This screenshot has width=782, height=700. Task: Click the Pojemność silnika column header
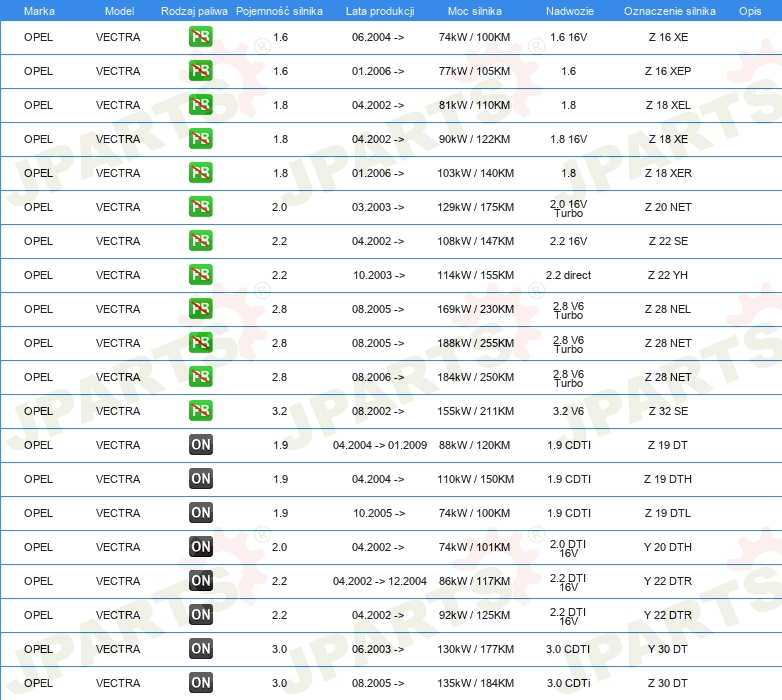pyautogui.click(x=279, y=11)
